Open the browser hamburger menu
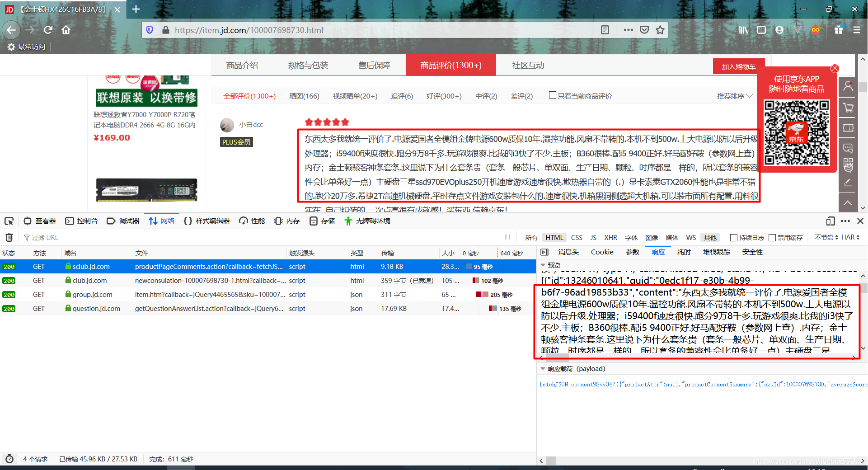This screenshot has height=470, width=868. pos(856,30)
